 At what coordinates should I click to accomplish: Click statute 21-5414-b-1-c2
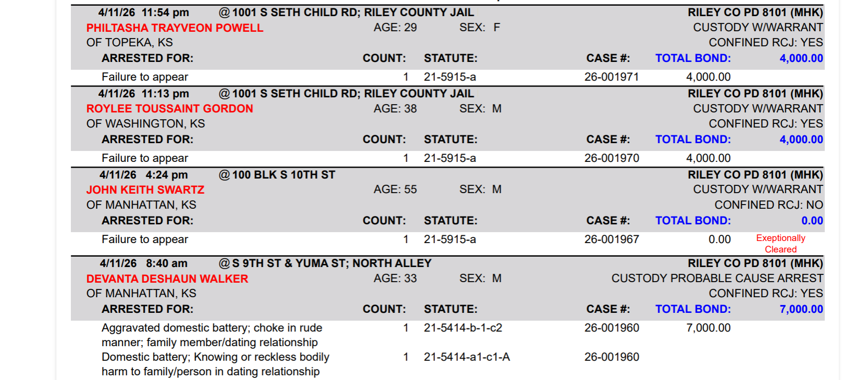463,328
